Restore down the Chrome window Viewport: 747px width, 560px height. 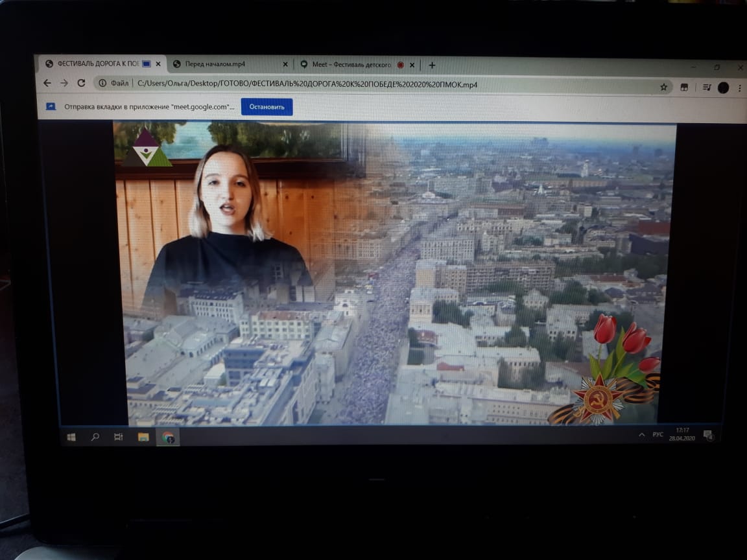[717, 67]
